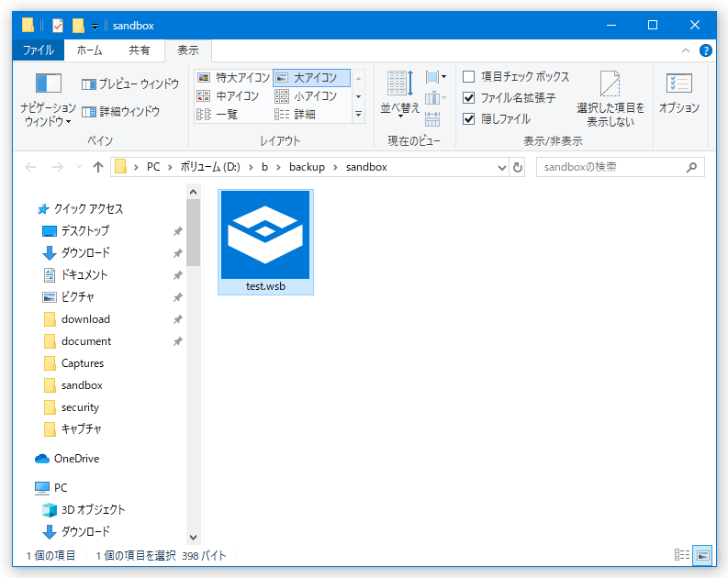
Task: Open the Sort by (並べ替え) menu
Action: tap(399, 94)
